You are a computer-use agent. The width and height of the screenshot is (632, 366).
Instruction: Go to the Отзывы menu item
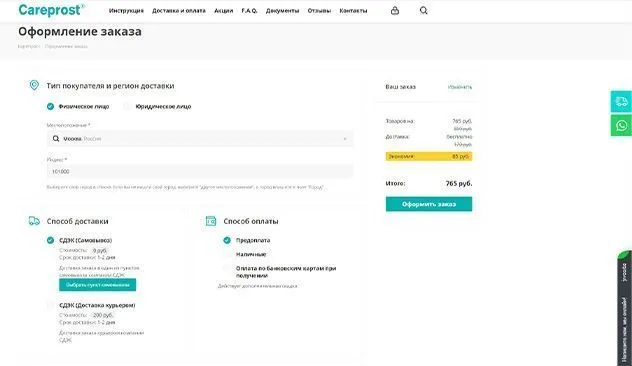coord(319,11)
